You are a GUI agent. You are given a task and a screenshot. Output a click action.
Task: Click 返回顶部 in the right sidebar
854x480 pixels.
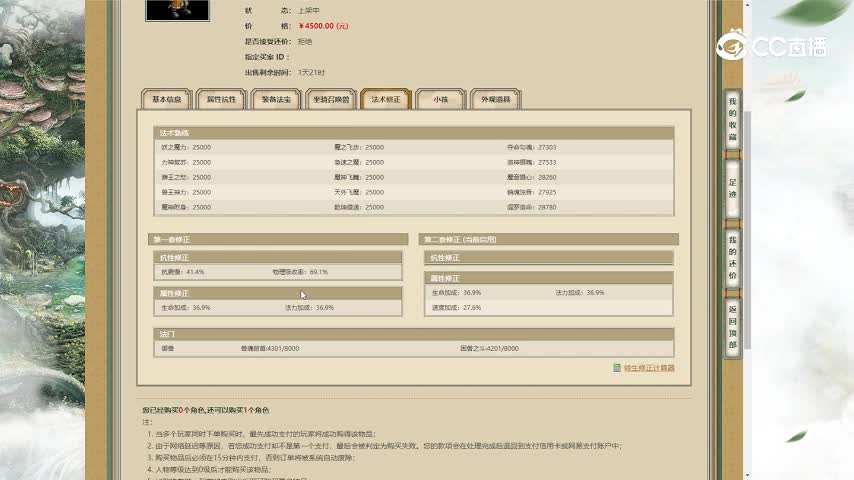coord(733,327)
